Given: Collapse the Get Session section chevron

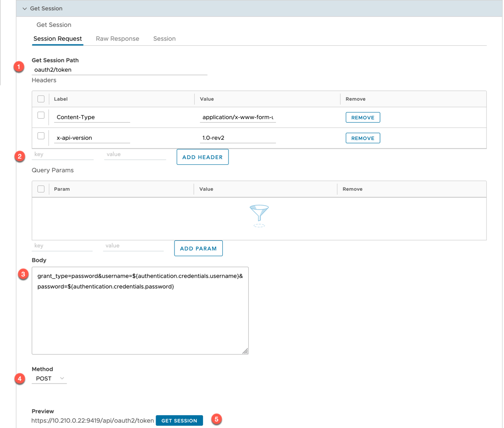Looking at the screenshot, I should (25, 9).
